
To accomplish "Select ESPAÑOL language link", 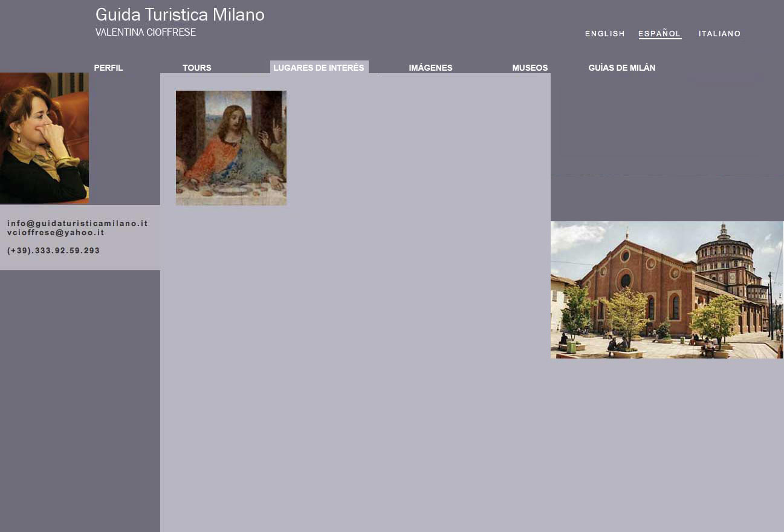I will click(659, 34).
